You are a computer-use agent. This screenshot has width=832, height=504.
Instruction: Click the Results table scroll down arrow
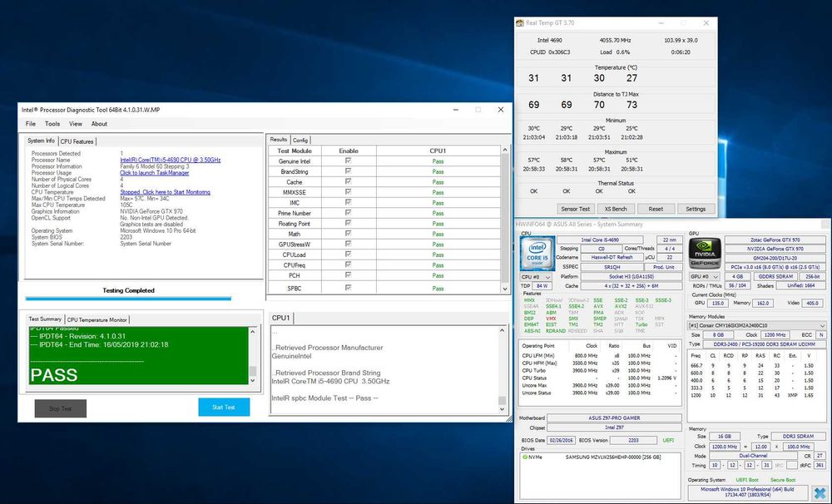[505, 289]
